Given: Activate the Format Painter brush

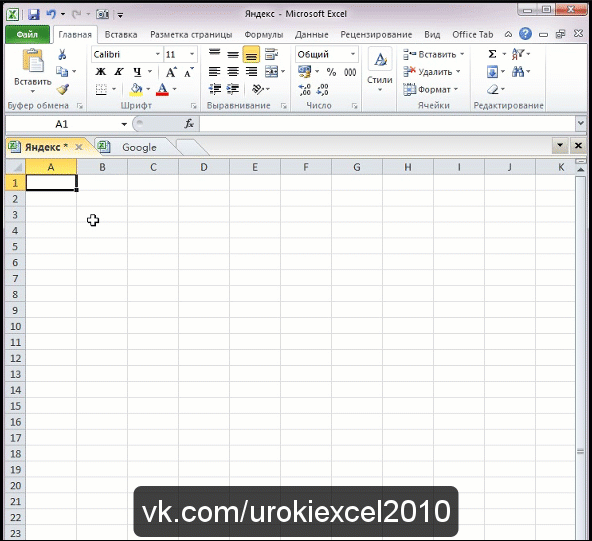Looking at the screenshot, I should 63,89.
